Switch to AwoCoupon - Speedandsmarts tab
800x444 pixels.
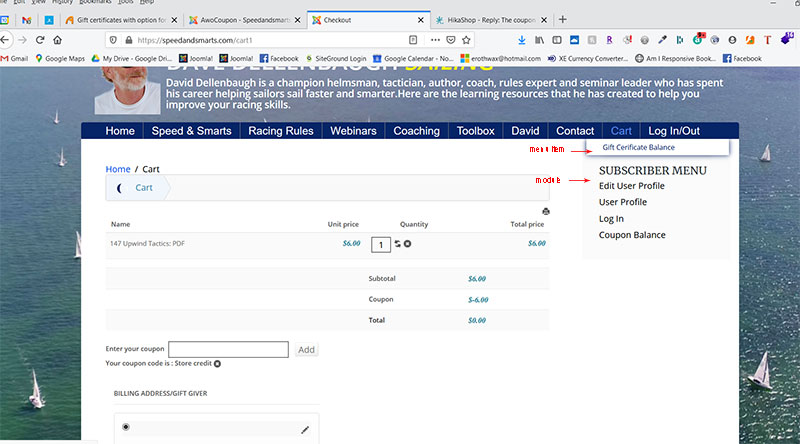(245, 20)
